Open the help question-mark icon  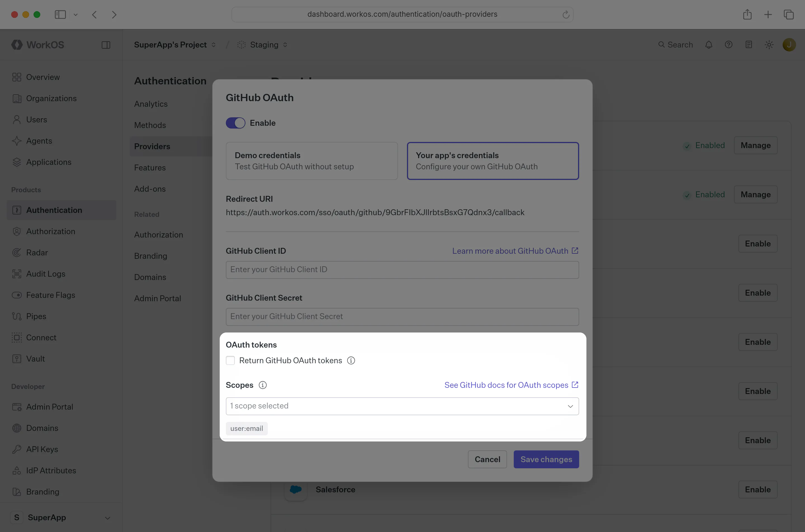pos(729,45)
